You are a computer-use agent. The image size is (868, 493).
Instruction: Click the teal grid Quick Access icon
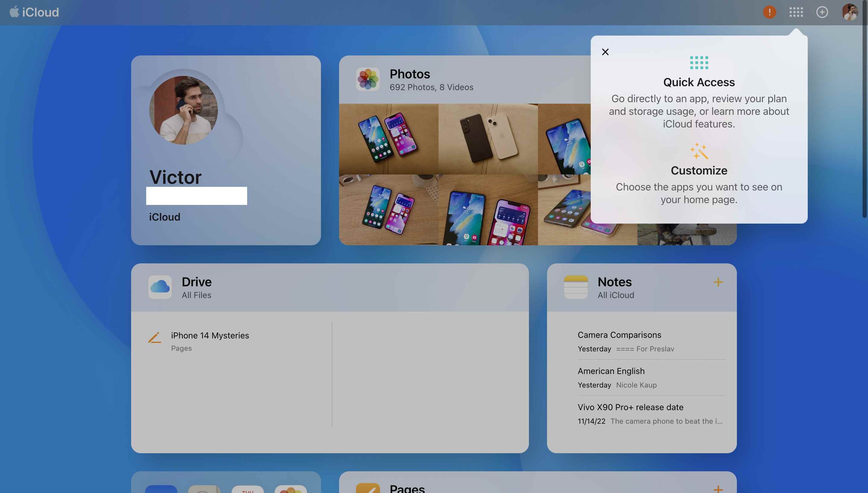(699, 63)
